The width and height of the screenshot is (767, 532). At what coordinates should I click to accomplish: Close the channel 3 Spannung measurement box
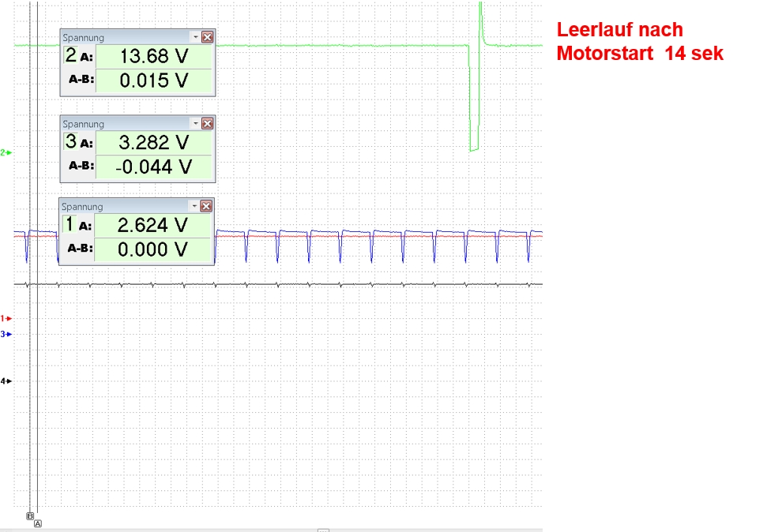(x=208, y=124)
